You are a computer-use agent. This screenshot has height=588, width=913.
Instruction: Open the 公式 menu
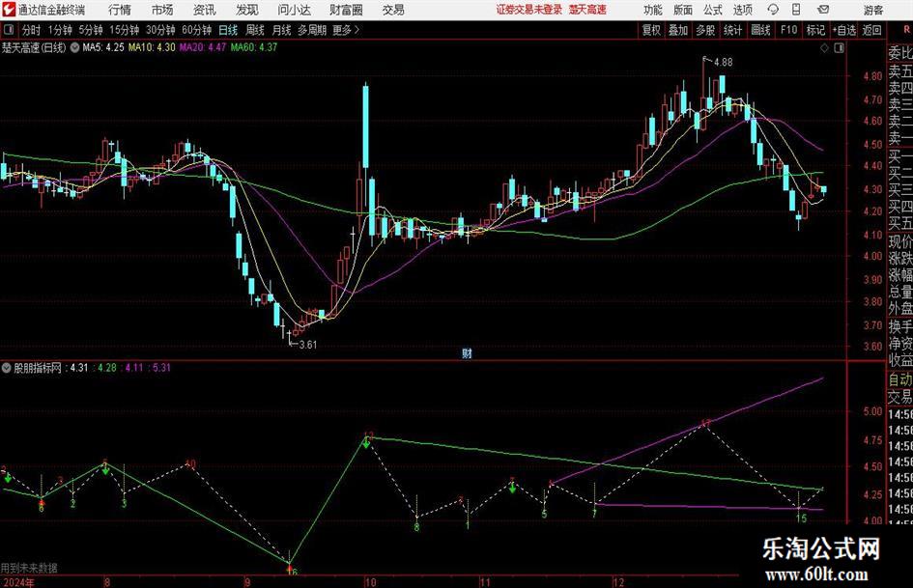(713, 10)
